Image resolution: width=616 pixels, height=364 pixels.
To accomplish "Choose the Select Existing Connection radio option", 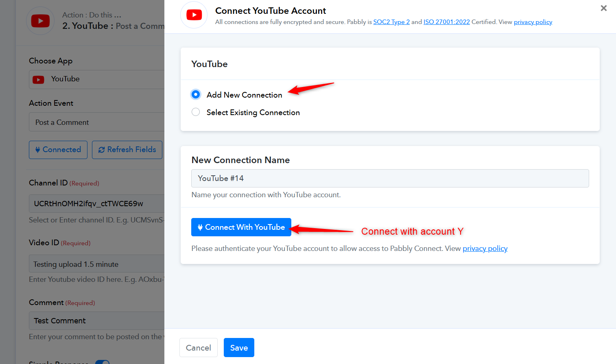I will [196, 112].
